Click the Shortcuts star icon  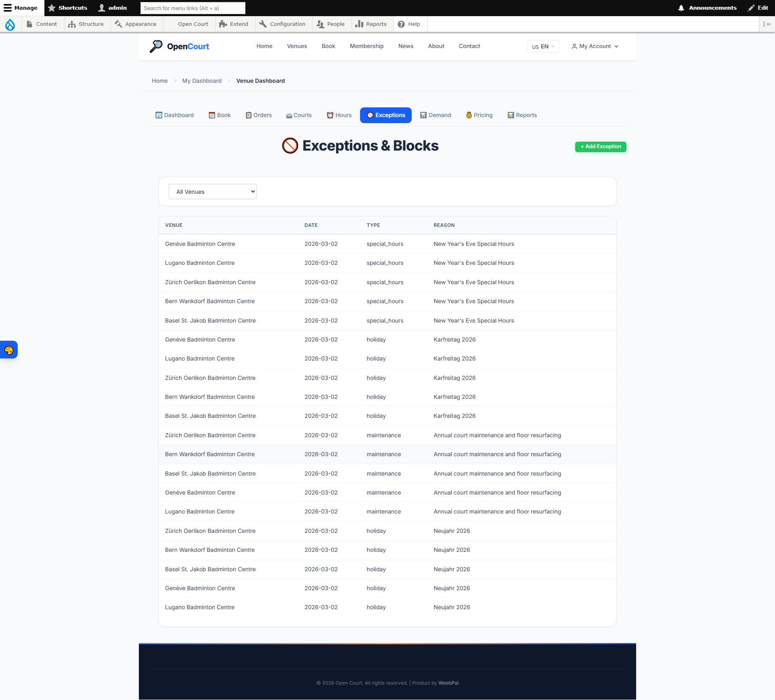click(52, 8)
